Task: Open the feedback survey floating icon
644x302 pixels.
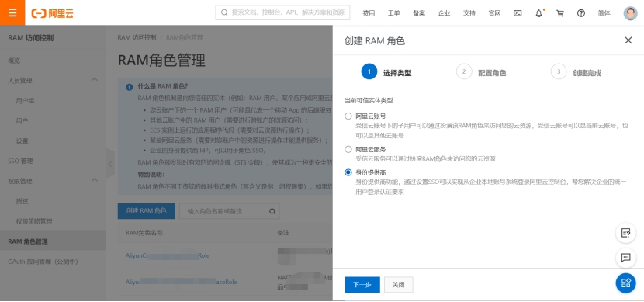Action: point(625,233)
